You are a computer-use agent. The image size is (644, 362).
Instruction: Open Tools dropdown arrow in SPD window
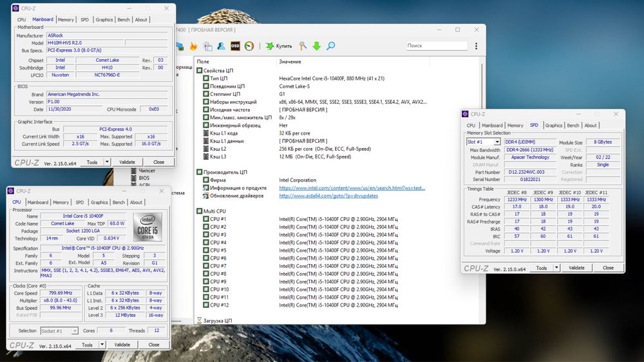[556, 268]
